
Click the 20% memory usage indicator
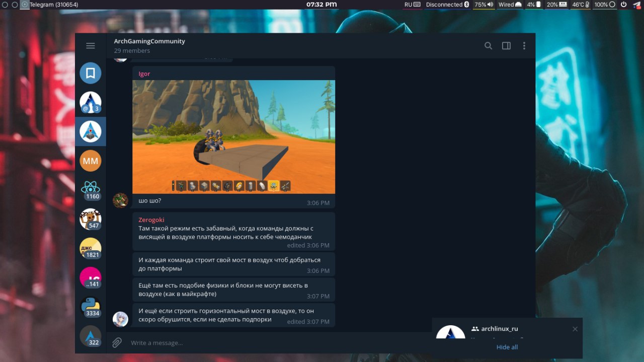pyautogui.click(x=557, y=5)
